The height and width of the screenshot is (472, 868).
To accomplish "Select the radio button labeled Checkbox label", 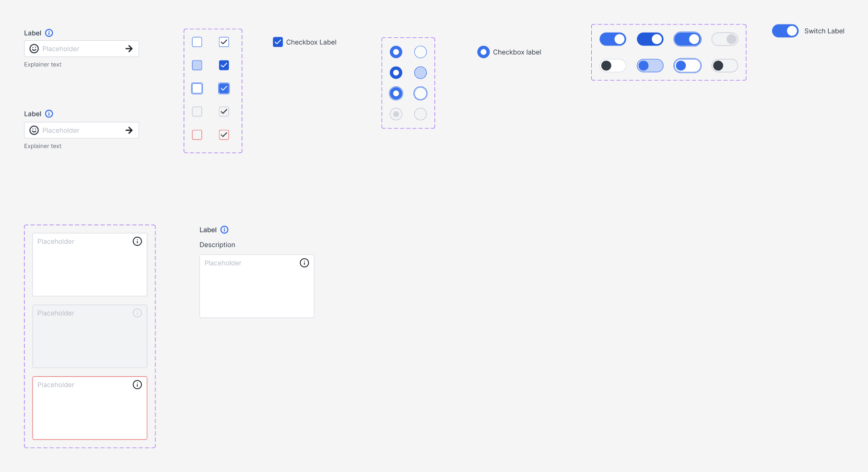I will 483,52.
